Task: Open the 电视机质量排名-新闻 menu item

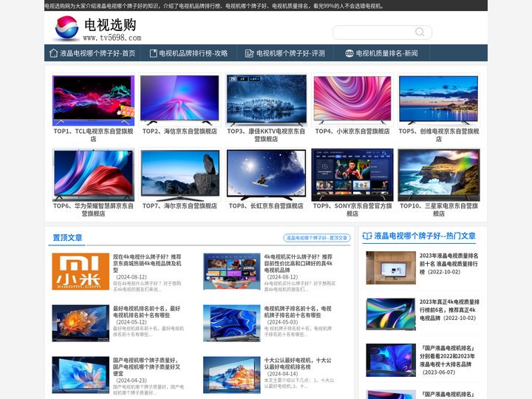Action: [382, 53]
